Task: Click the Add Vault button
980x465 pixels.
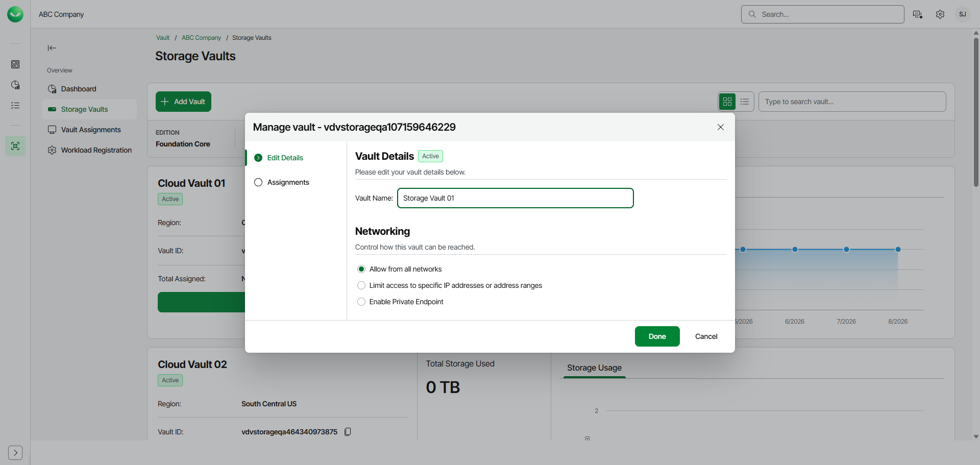Action: [183, 102]
